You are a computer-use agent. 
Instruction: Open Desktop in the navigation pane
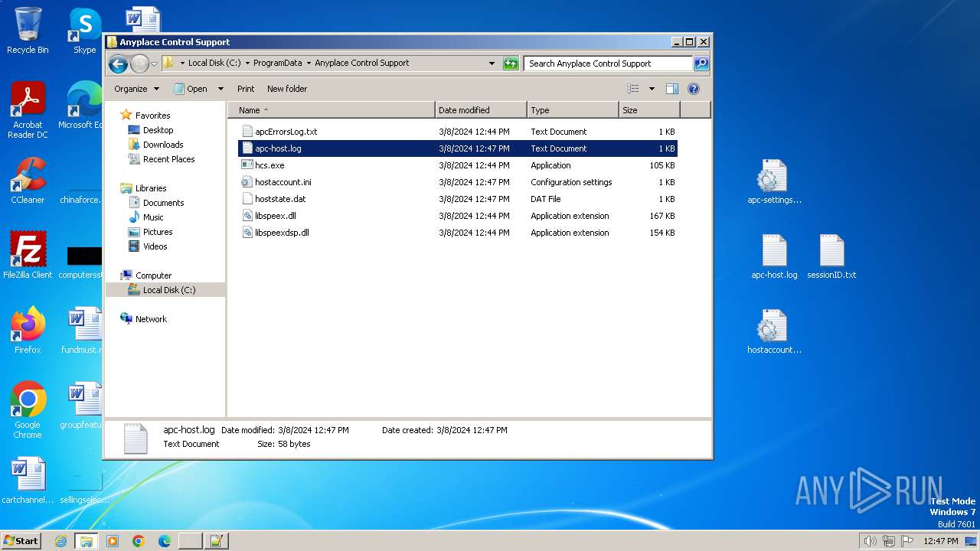pyautogui.click(x=158, y=130)
